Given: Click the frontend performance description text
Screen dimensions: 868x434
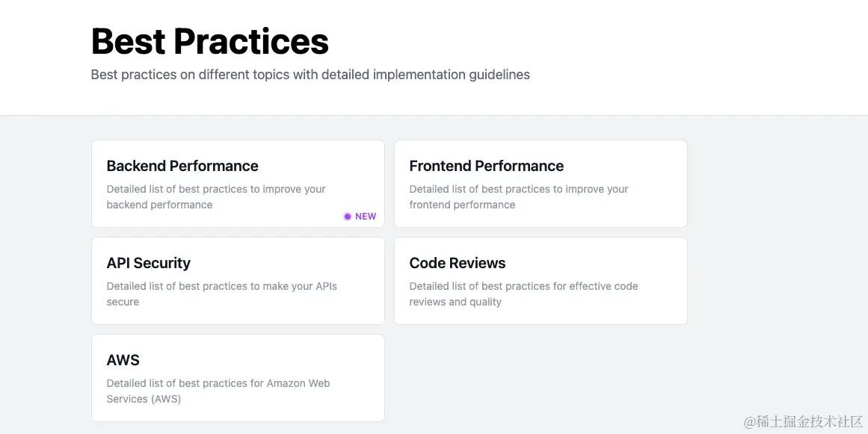Looking at the screenshot, I should 519,197.
